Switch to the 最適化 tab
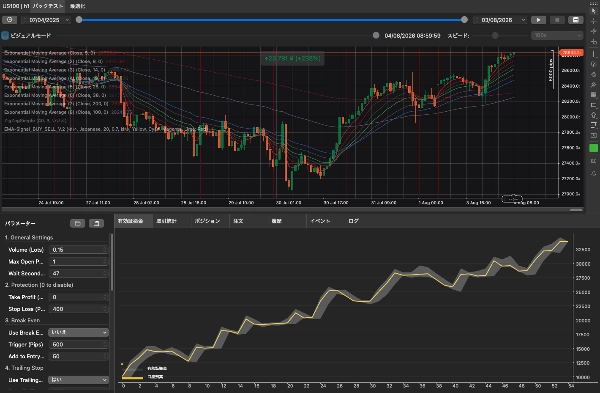The image size is (600, 393). (x=78, y=6)
